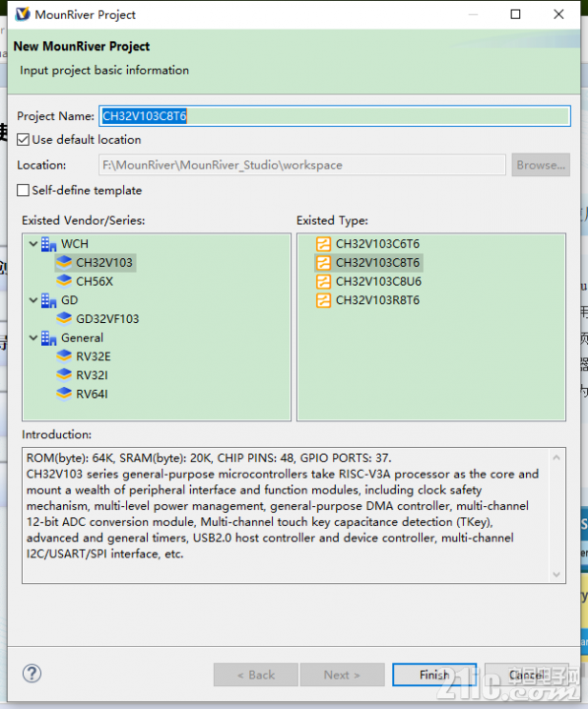Click the Introduction scrollbar up arrow
The image size is (588, 709).
pos(556,458)
